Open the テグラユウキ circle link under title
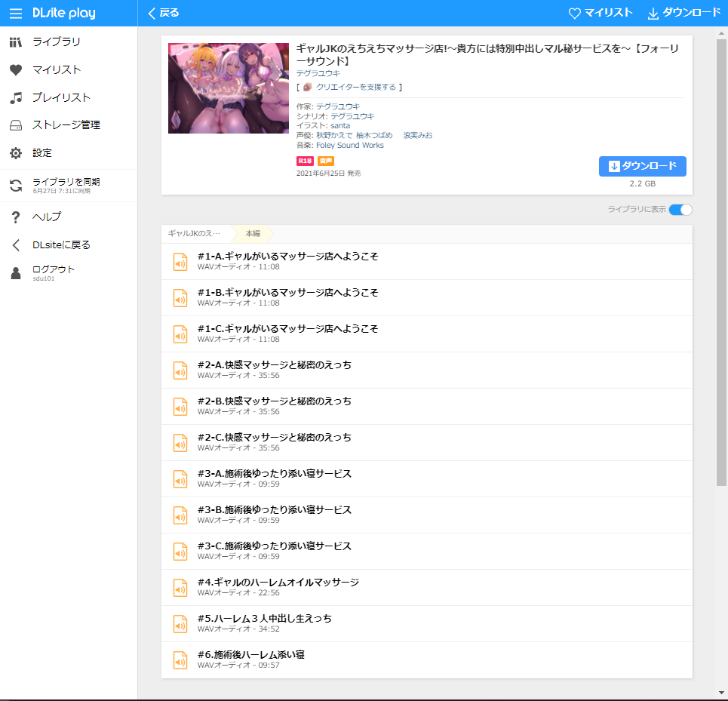Image resolution: width=728 pixels, height=701 pixels. pyautogui.click(x=318, y=73)
